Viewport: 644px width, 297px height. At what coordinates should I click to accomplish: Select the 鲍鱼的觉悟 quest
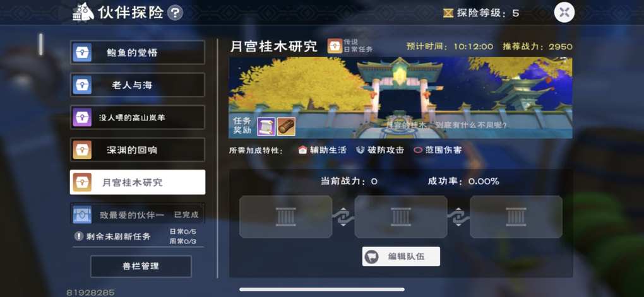point(138,52)
